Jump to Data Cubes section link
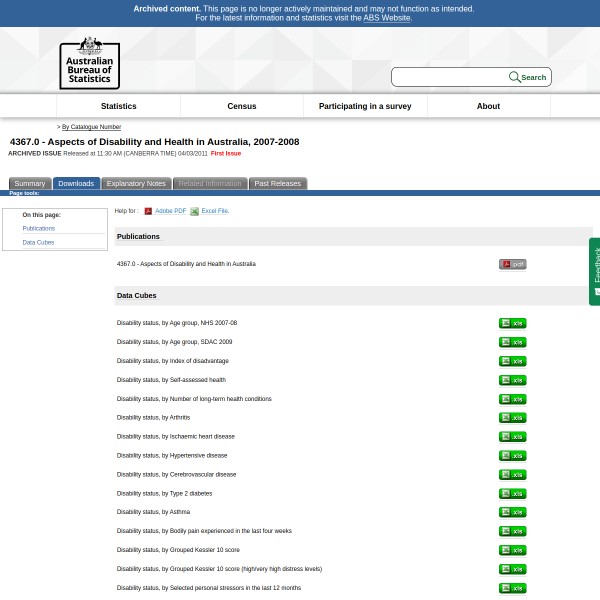This screenshot has width=600, height=600. pyautogui.click(x=38, y=242)
